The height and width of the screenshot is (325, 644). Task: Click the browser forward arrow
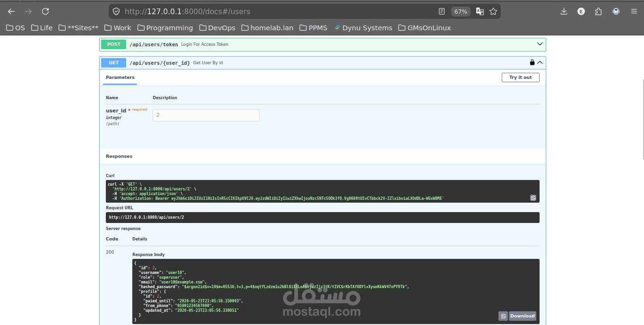(x=28, y=11)
